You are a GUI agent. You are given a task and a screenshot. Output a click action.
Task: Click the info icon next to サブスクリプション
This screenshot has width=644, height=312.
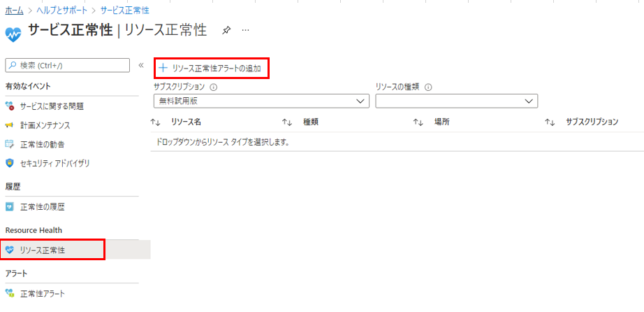coord(213,87)
